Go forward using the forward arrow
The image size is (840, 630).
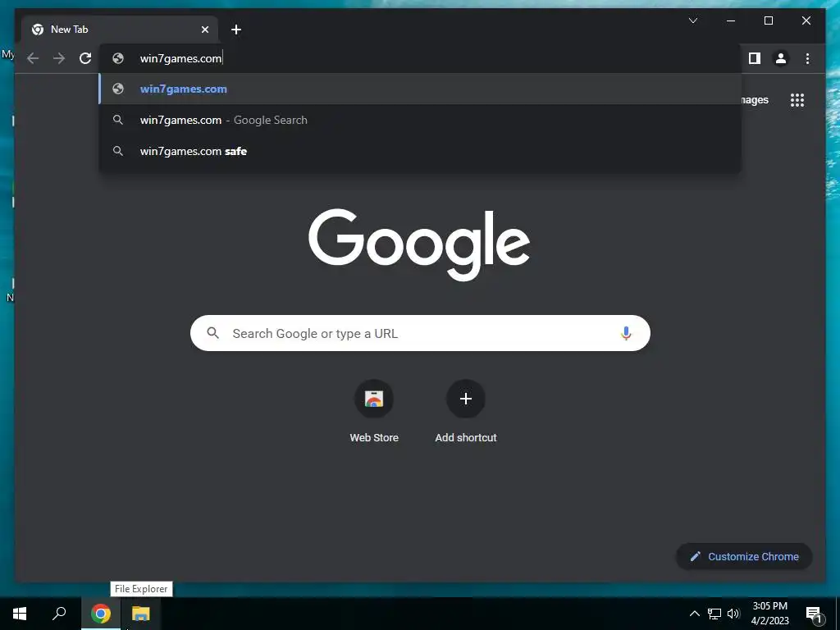coord(59,58)
